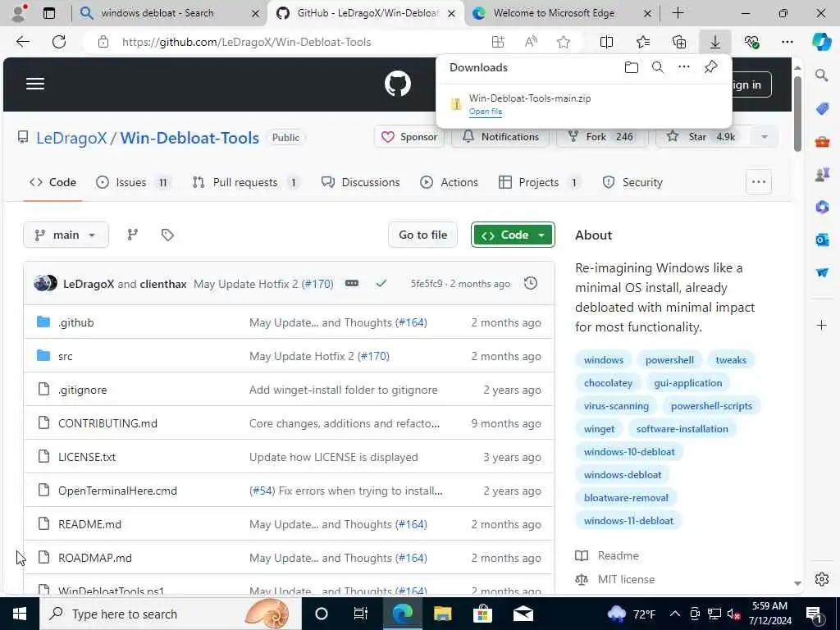The height and width of the screenshot is (630, 840).
Task: Open the Discussions tab
Action: [361, 182]
